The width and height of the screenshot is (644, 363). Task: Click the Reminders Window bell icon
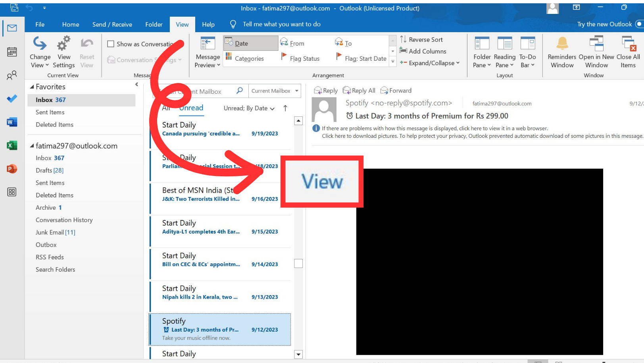point(562,44)
